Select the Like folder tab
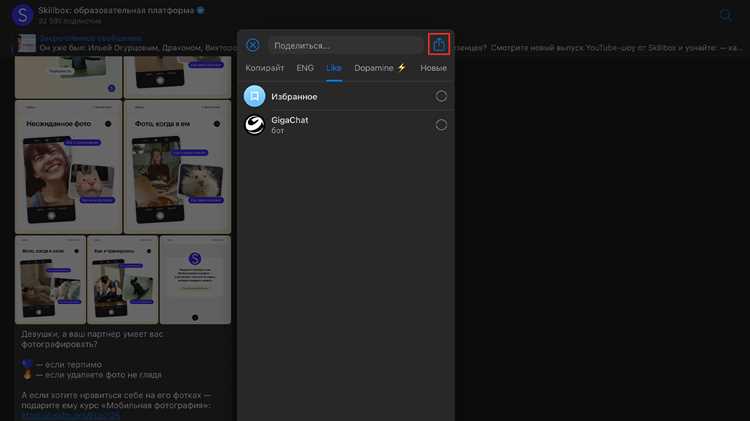 click(333, 68)
